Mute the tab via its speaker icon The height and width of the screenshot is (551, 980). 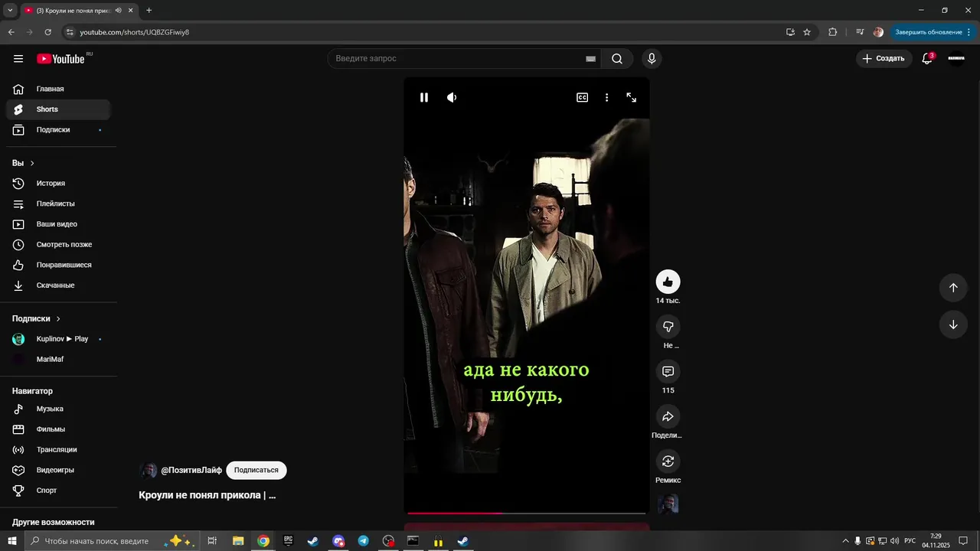tap(118, 10)
